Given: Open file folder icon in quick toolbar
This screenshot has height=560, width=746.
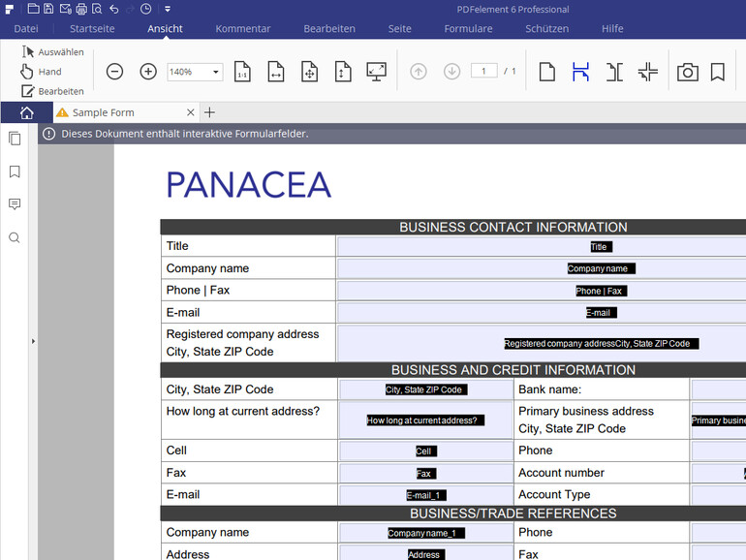Looking at the screenshot, I should pyautogui.click(x=33, y=9).
